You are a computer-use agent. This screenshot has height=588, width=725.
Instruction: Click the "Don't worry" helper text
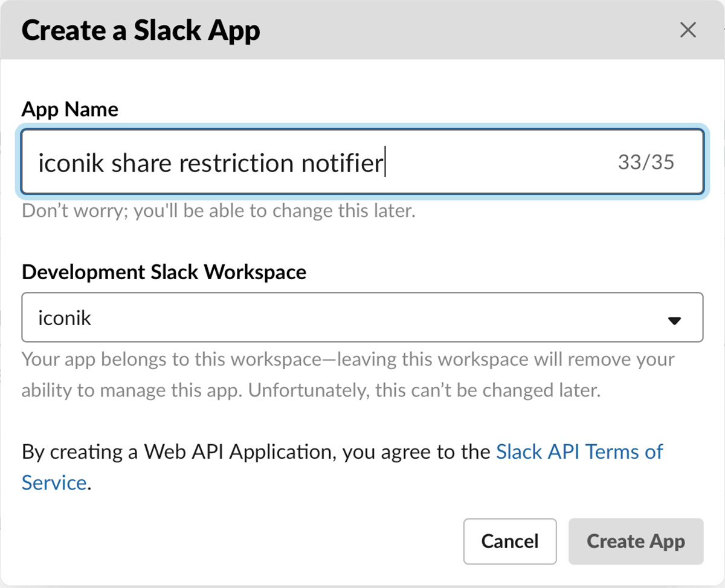218,212
